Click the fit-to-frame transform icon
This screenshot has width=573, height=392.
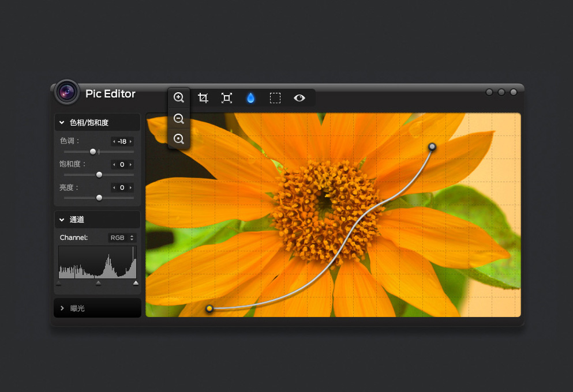(x=227, y=98)
